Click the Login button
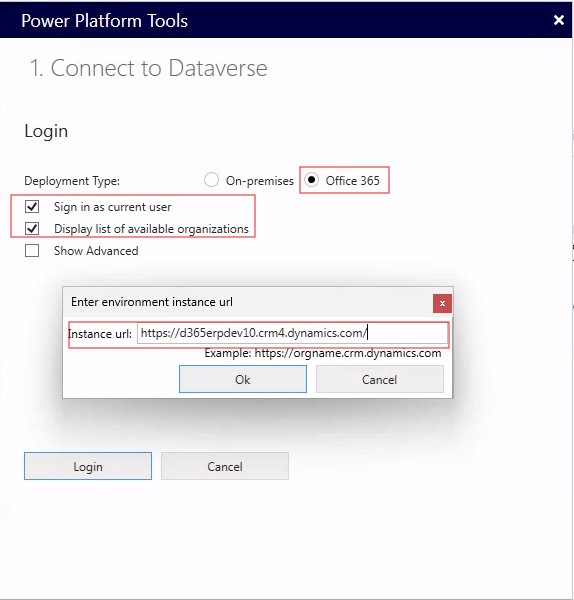This screenshot has width=574, height=600. pos(88,466)
